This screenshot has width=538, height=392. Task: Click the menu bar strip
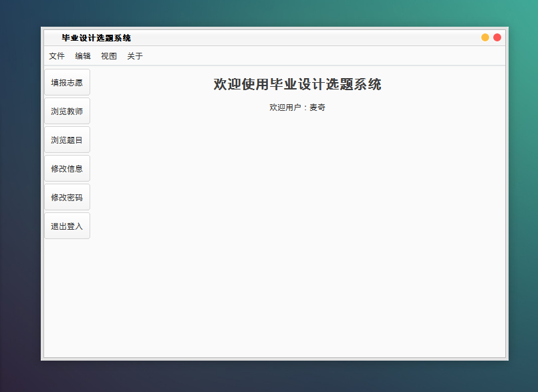point(267,56)
